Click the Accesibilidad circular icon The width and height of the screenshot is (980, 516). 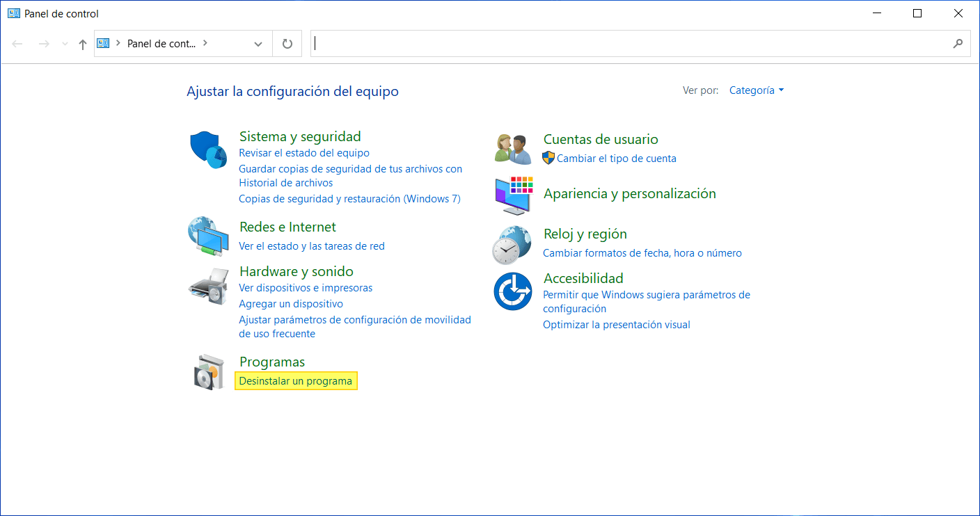pos(513,290)
